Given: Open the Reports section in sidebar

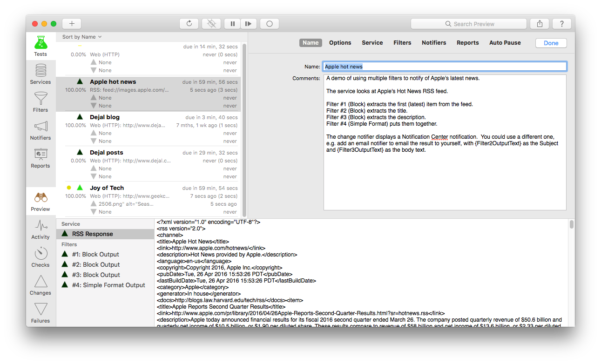Looking at the screenshot, I should pos(41,158).
